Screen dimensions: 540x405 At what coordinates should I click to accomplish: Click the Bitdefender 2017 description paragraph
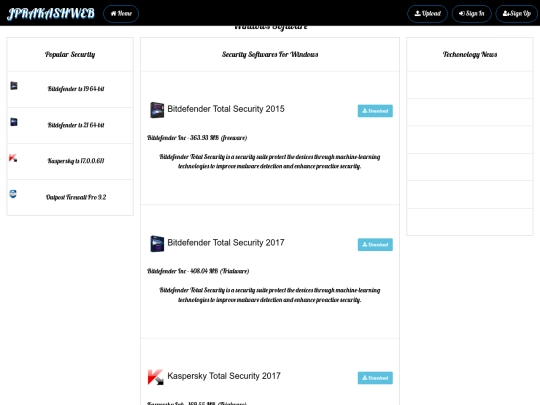click(x=270, y=295)
